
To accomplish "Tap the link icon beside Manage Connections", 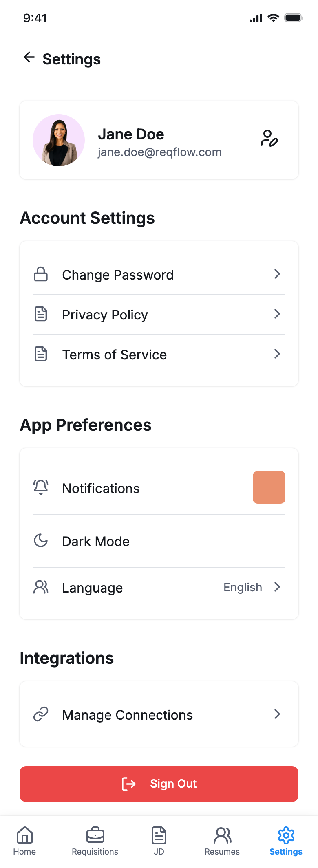I will tap(41, 714).
